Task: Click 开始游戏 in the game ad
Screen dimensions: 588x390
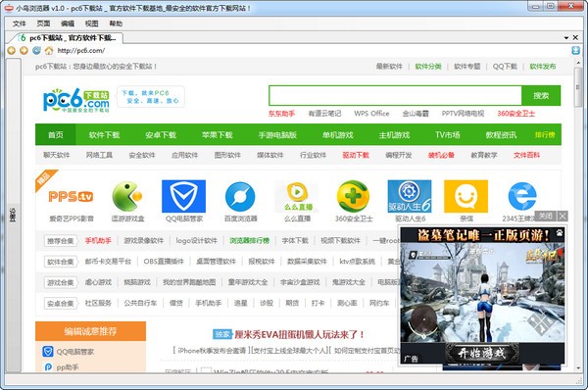Action: (482, 353)
